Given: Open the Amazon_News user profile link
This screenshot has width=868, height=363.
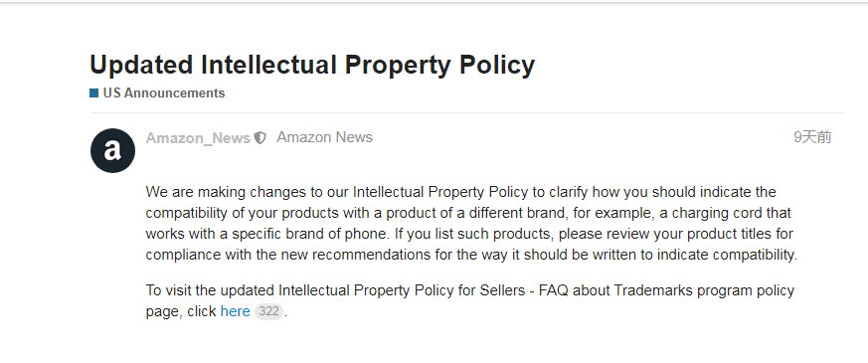Looking at the screenshot, I should pos(198,138).
